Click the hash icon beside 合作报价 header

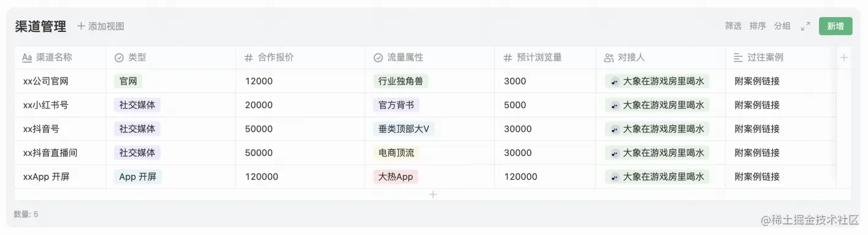[249, 58]
